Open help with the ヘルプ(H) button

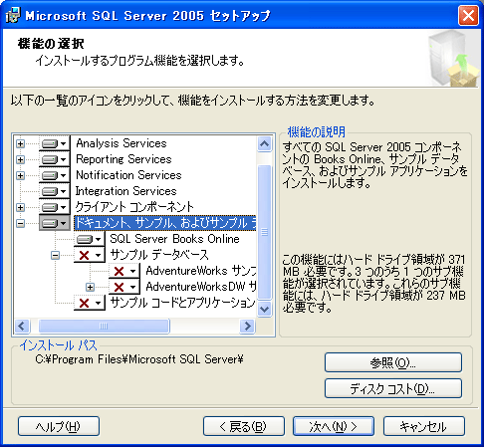tap(59, 426)
